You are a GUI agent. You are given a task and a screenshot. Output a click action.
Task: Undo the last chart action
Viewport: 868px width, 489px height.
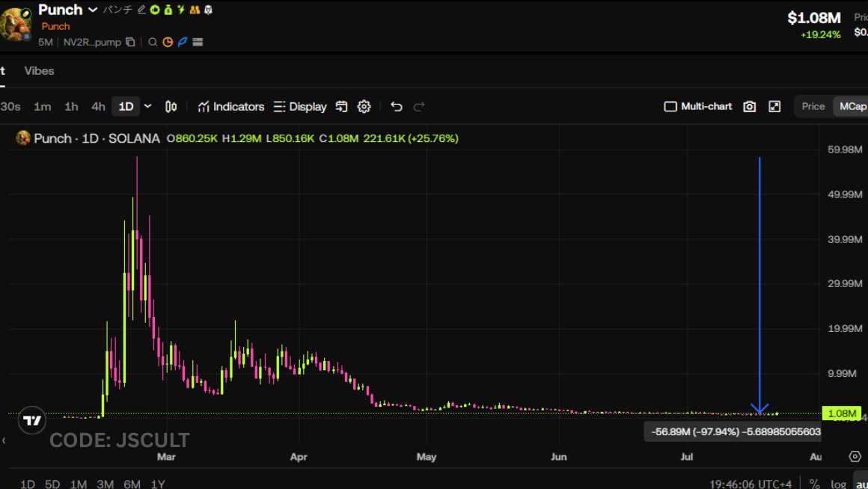click(397, 106)
